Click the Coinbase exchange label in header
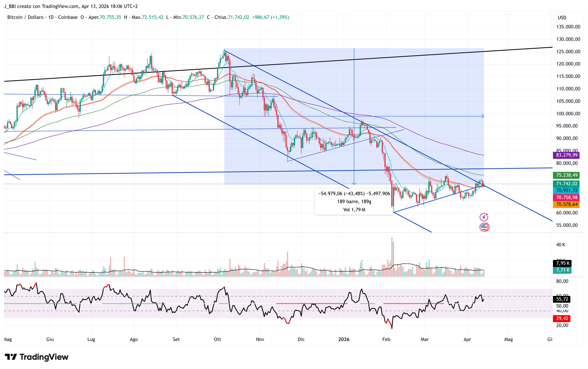Image resolution: width=588 pixels, height=369 pixels. 68,17
